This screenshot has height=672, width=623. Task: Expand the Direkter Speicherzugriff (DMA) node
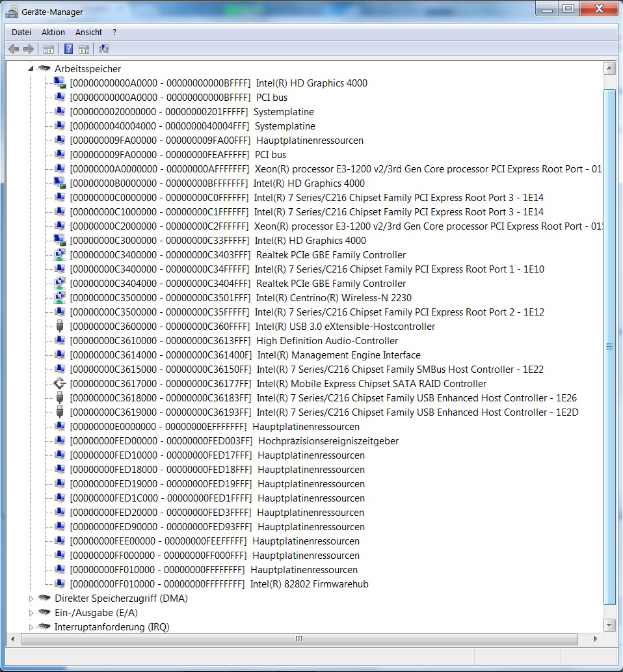click(31, 598)
